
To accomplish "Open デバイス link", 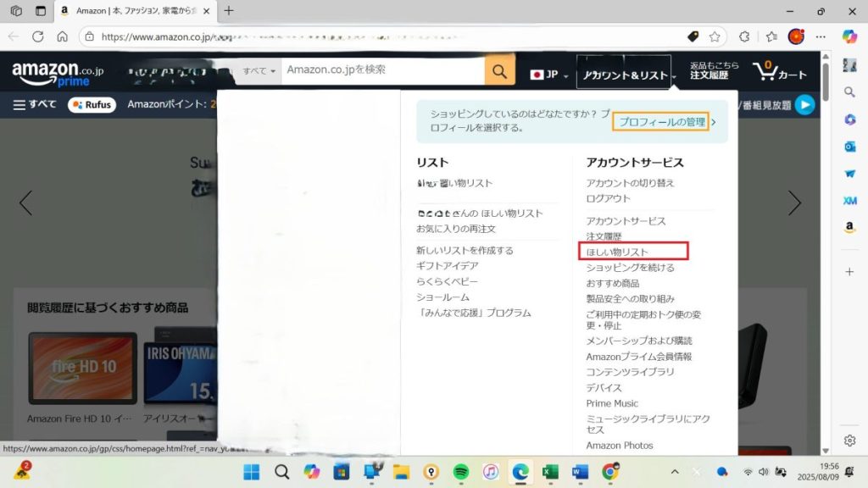I will point(604,387).
